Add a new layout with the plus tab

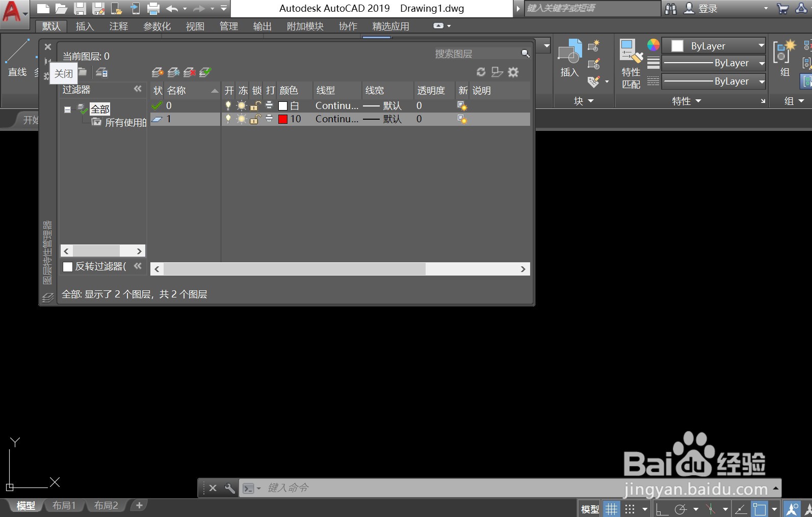[139, 505]
